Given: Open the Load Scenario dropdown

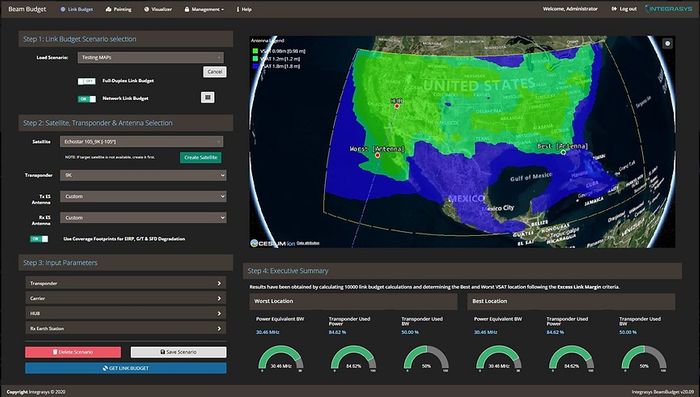Looking at the screenshot, I should click(x=151, y=57).
